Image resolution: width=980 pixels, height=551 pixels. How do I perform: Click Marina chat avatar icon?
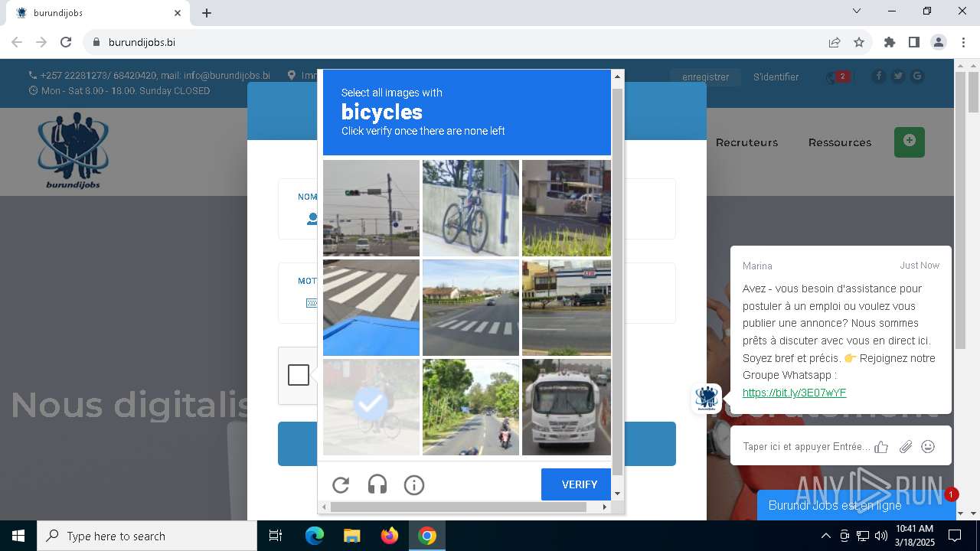[706, 399]
